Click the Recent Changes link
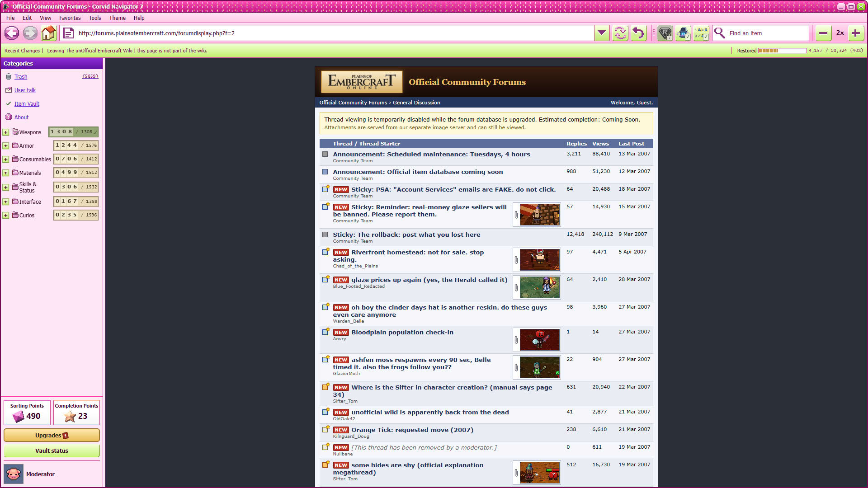Viewport: 868px width, 488px height. 22,51
